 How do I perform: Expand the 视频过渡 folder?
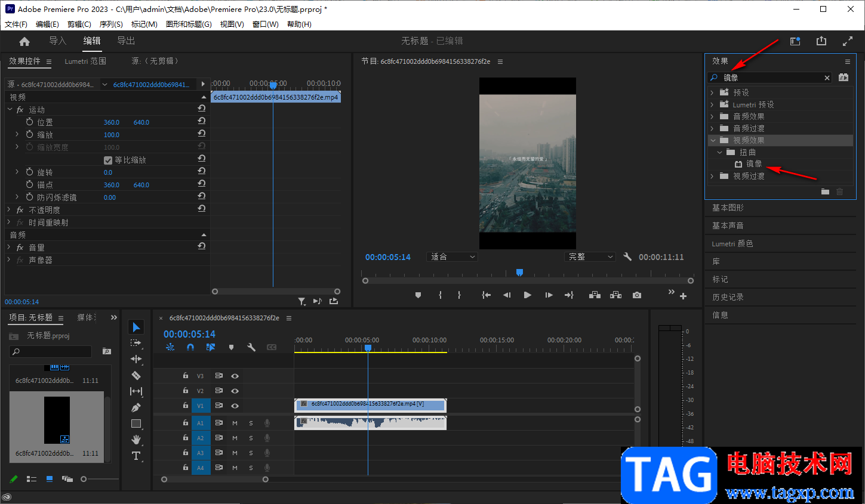pos(712,176)
